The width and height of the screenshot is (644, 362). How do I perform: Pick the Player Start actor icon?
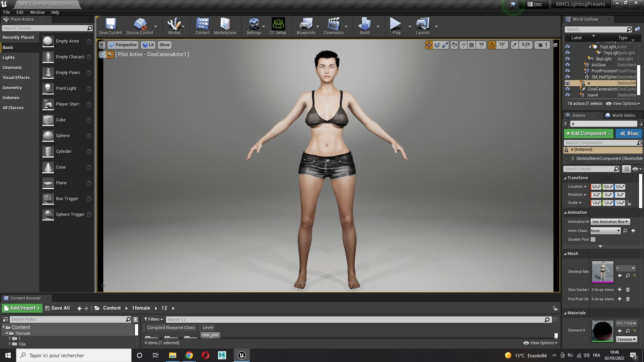(48, 104)
